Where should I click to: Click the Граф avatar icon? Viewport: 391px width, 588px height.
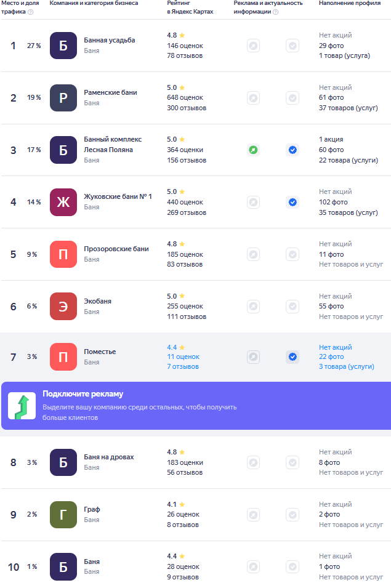tap(63, 515)
